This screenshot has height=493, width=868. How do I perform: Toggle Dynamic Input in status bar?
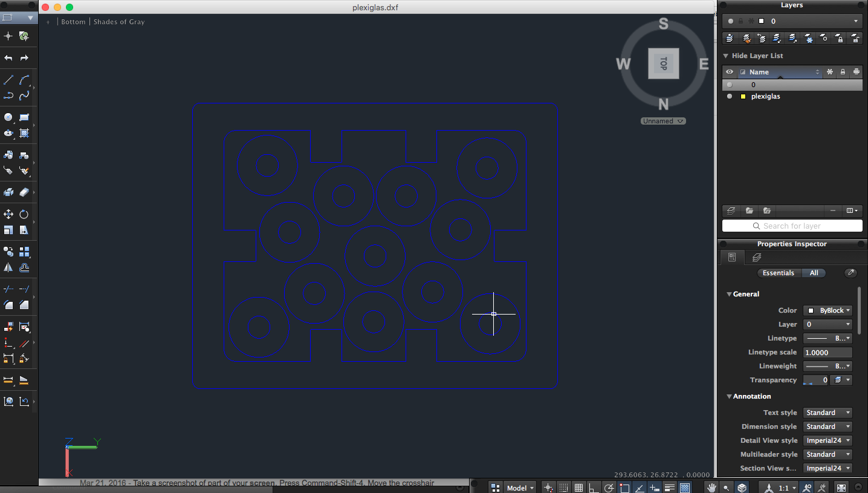(x=655, y=488)
